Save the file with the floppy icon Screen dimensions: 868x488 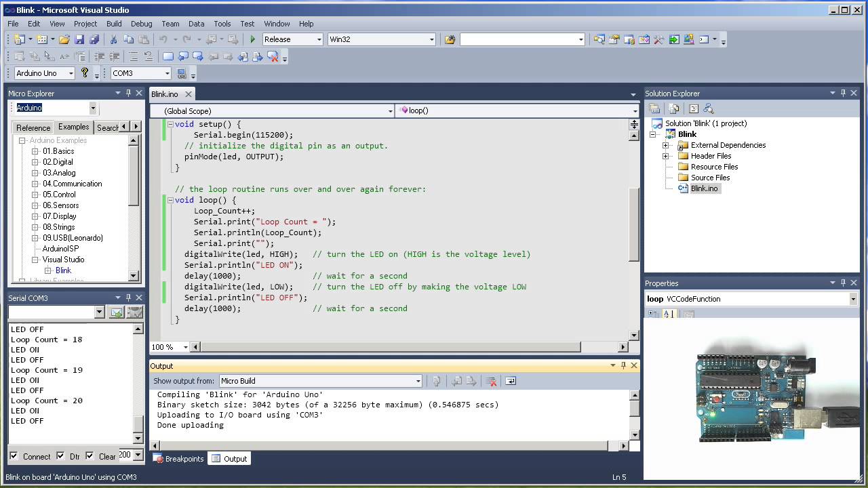tap(79, 39)
